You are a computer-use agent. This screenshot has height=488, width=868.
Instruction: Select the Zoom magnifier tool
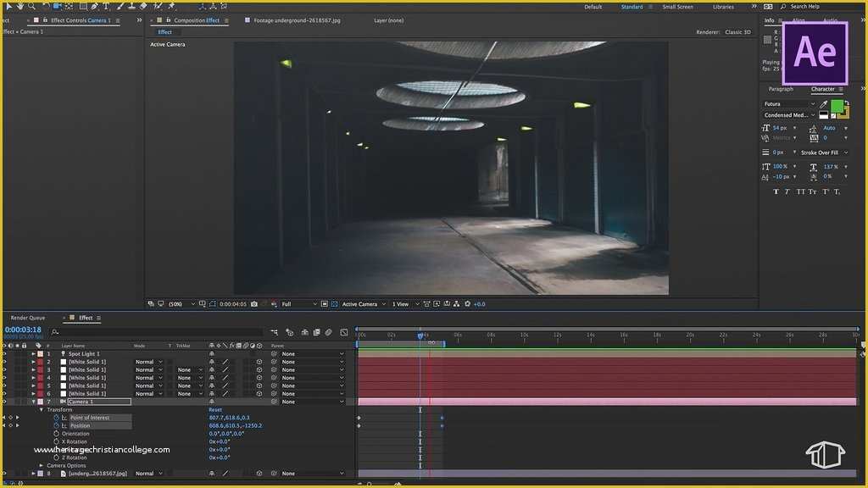click(33, 6)
